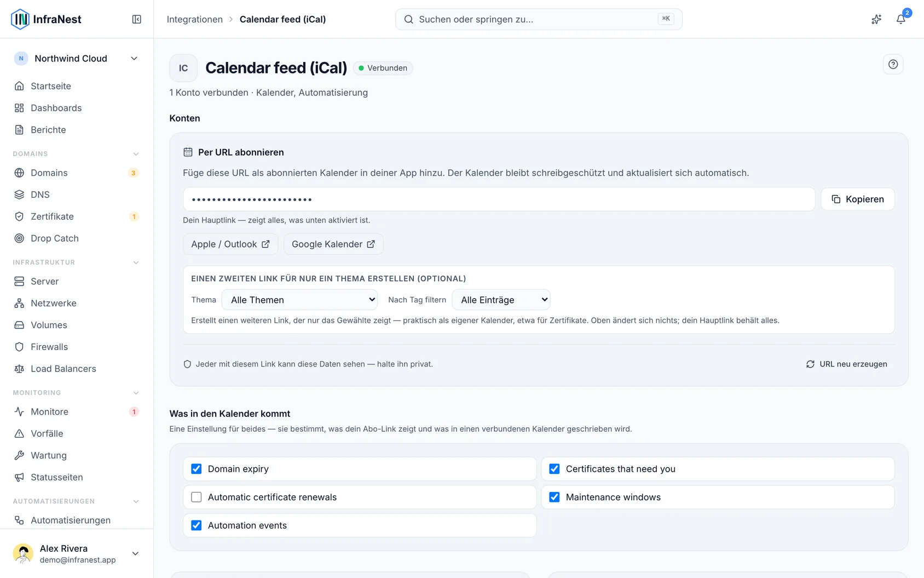The image size is (924, 578).
Task: Toggle the Maintenance windows checkbox
Action: tap(554, 497)
